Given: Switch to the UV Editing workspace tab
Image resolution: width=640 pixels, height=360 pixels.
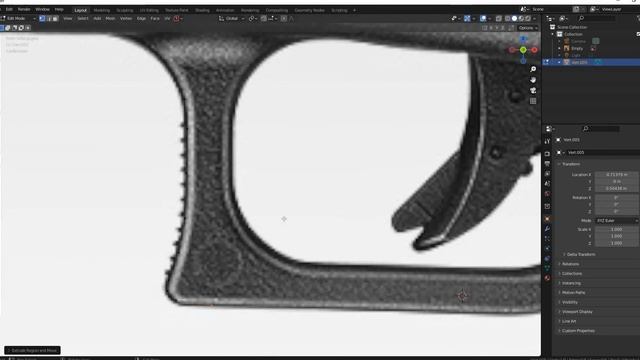Looking at the screenshot, I should 149,10.
